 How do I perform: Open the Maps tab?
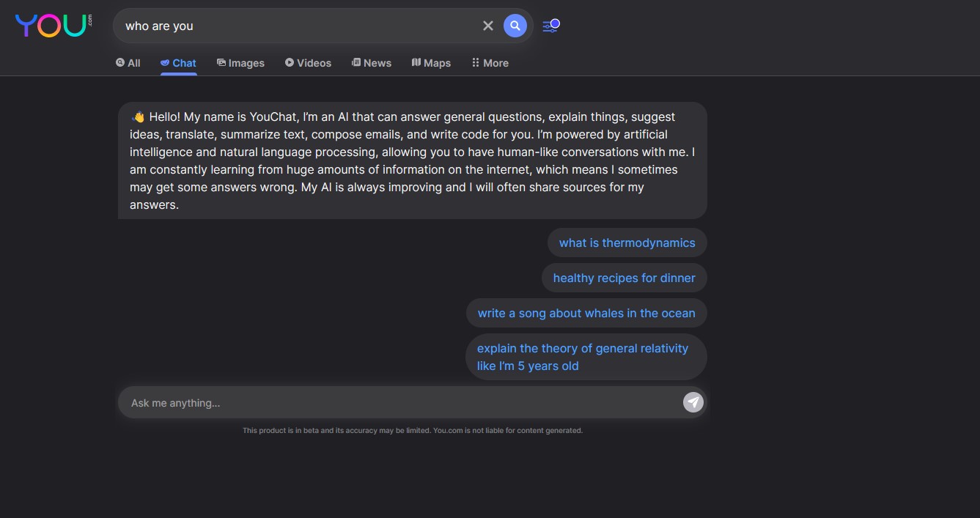click(431, 63)
